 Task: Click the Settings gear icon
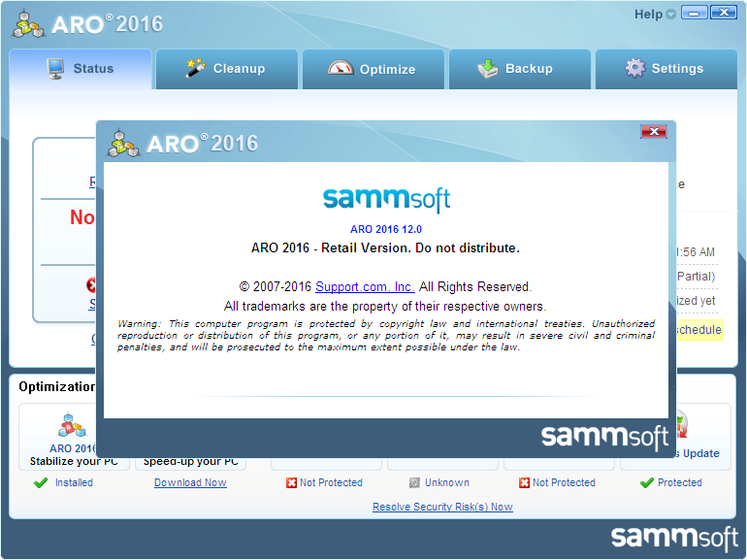coord(635,68)
